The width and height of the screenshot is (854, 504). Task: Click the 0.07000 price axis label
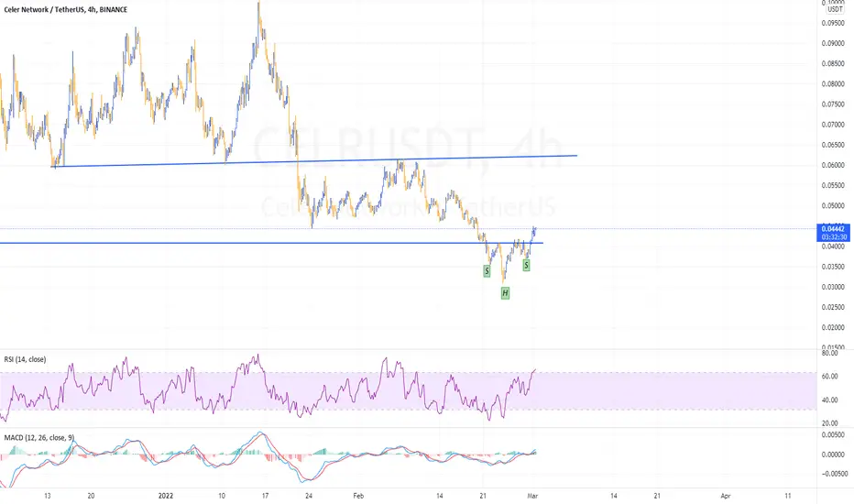[833, 125]
